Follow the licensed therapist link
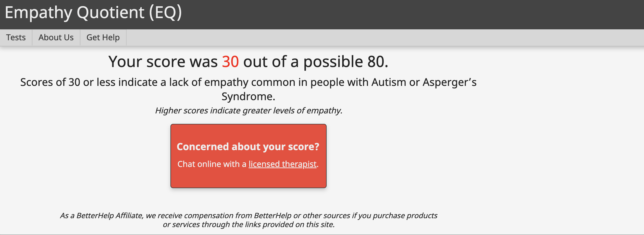The height and width of the screenshot is (235, 644). tap(282, 164)
